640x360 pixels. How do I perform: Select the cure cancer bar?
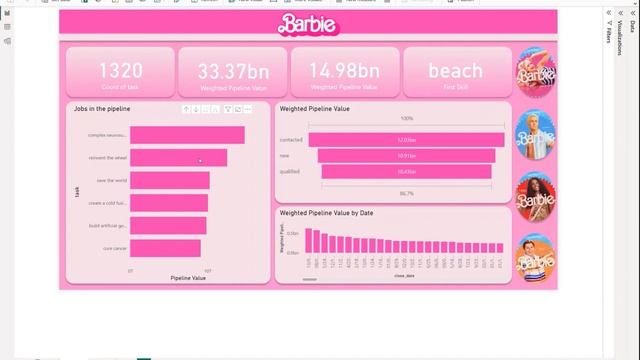(165, 248)
